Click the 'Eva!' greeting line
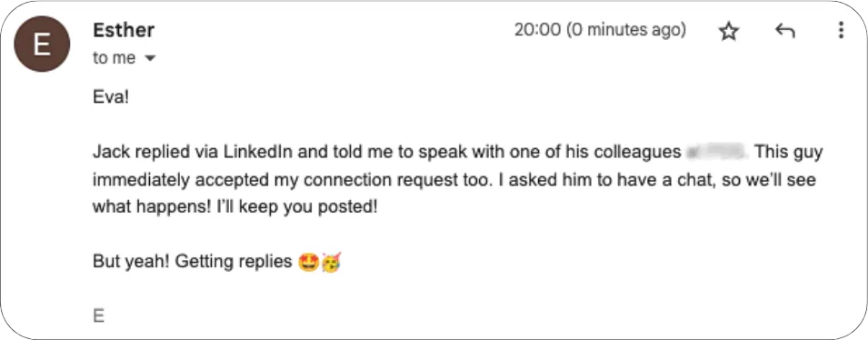 click(111, 98)
